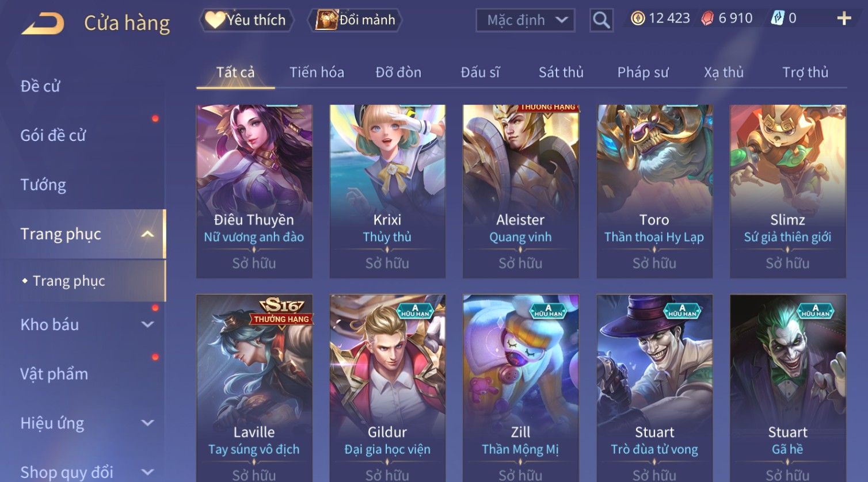Select the Điêu Thuyền skin card
Viewport: 868px width, 482px height.
point(254,192)
